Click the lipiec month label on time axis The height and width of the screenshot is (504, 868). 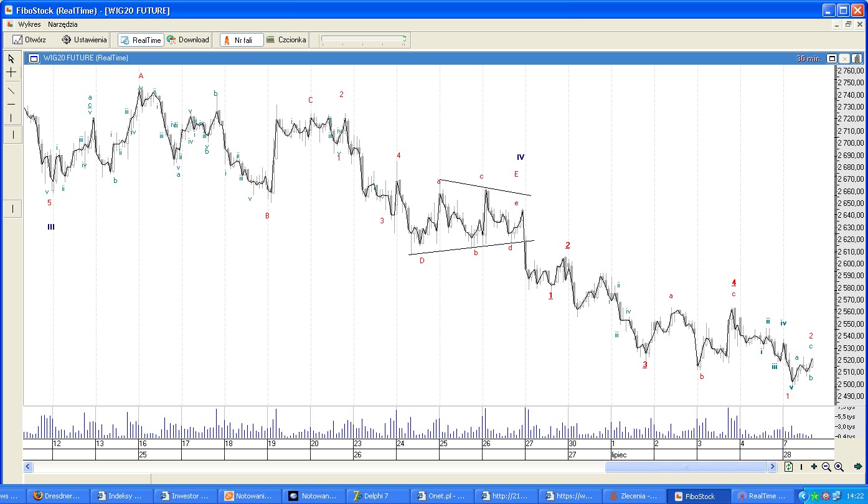[x=619, y=455]
